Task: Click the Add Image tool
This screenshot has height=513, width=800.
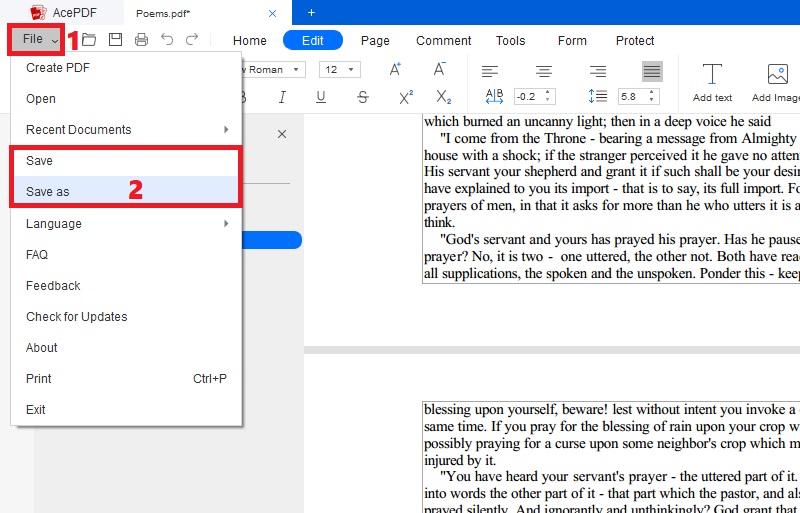Action: [776, 82]
